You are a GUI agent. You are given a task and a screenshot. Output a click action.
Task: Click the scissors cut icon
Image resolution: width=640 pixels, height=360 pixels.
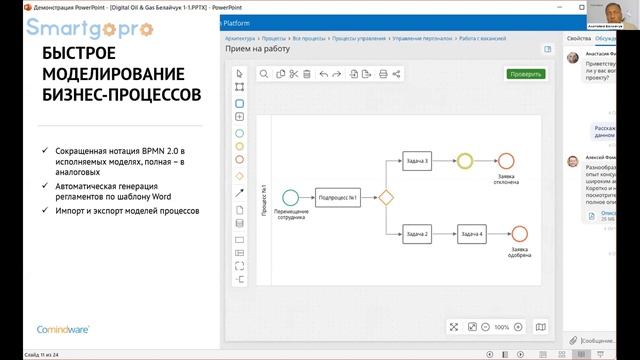click(x=293, y=74)
